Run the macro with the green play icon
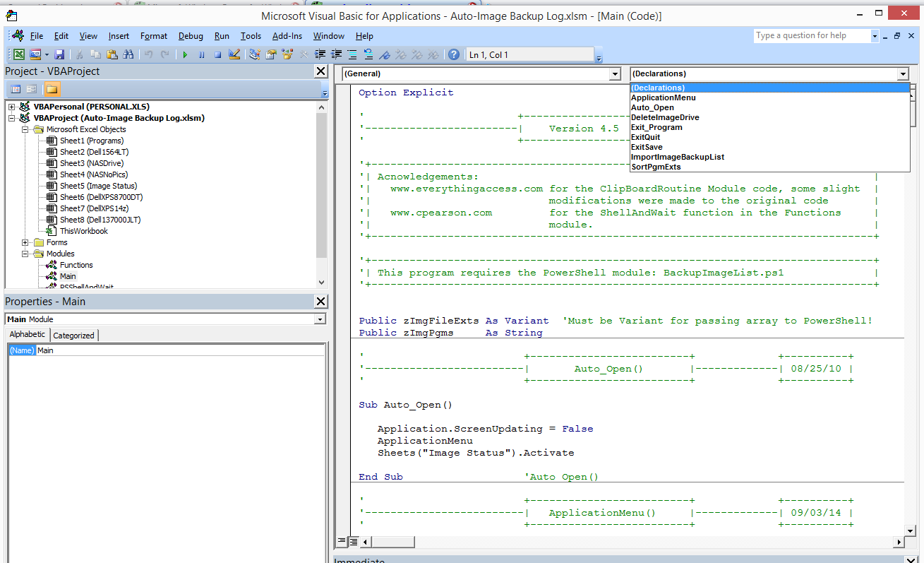The image size is (924, 563). [x=185, y=54]
